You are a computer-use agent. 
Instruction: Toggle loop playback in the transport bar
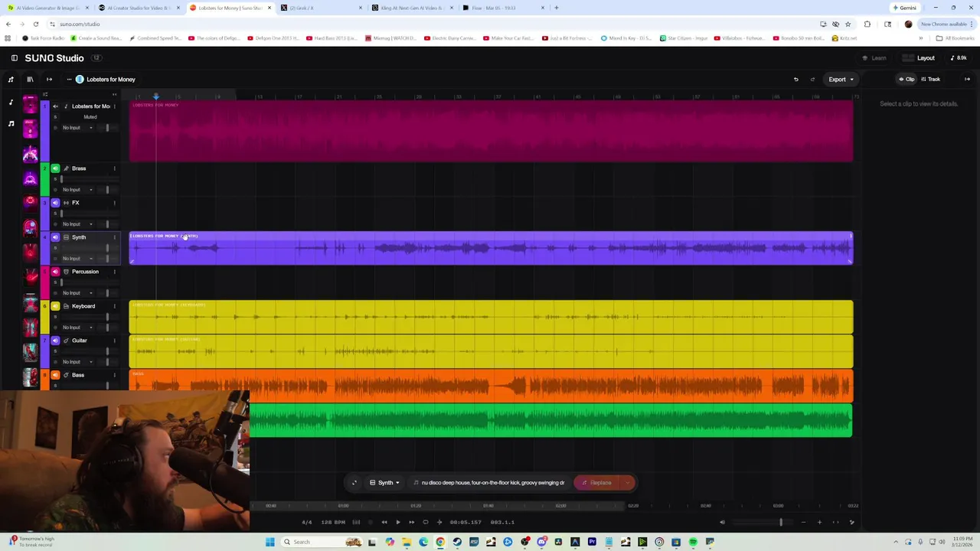pyautogui.click(x=425, y=522)
